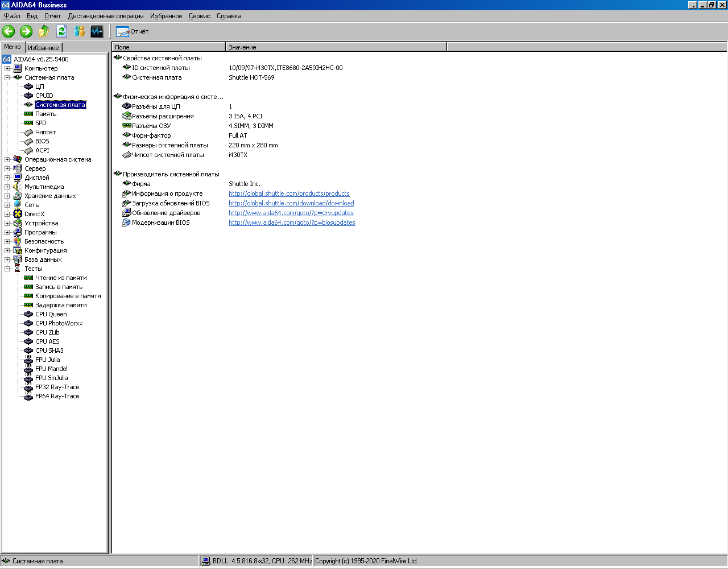The image size is (728, 569).
Task: Click the green Forward arrow toolbar icon
Action: click(x=26, y=31)
